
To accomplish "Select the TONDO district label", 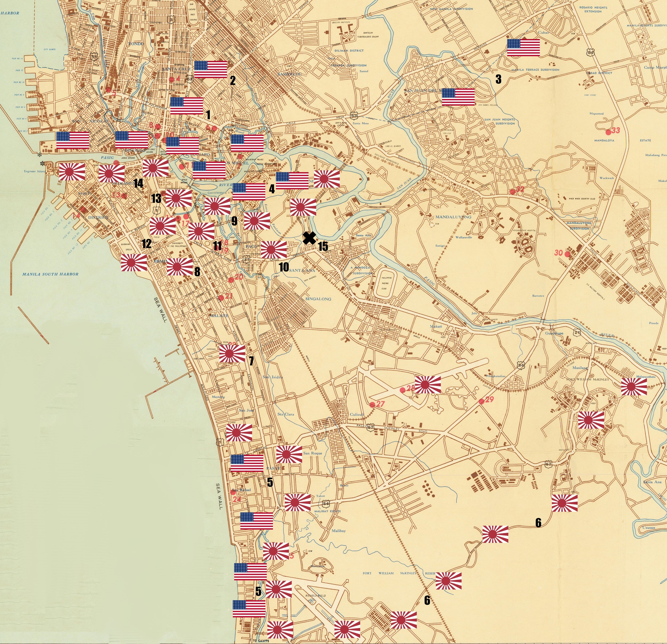I will [136, 43].
